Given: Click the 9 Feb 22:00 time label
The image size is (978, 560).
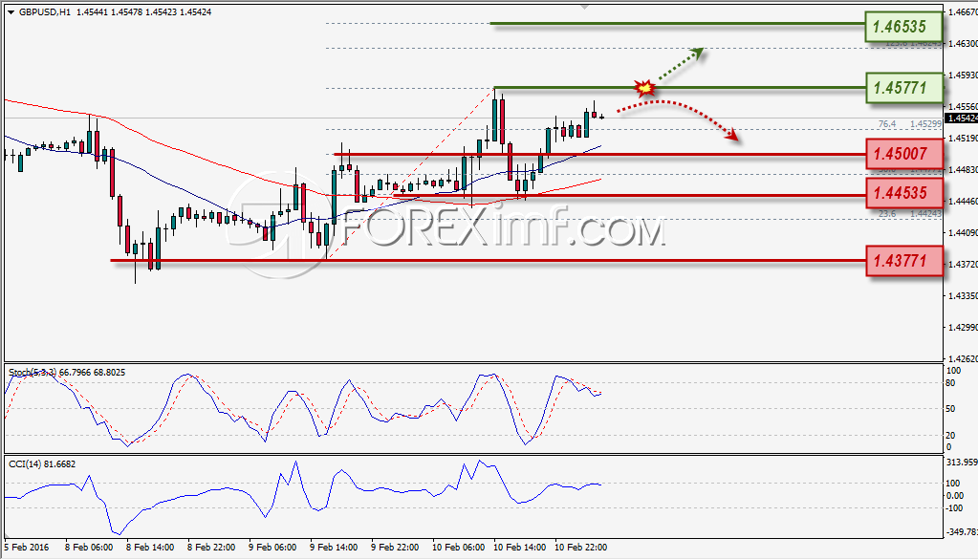Looking at the screenshot, I should (x=394, y=547).
